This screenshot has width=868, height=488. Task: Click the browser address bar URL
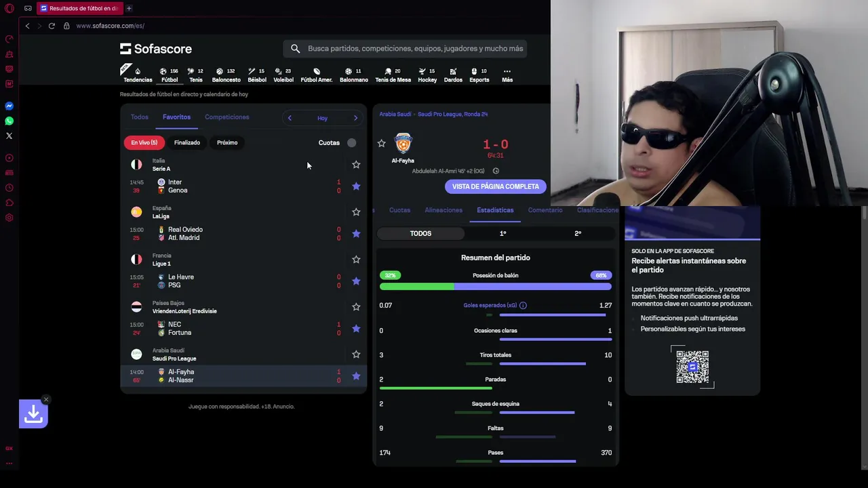(110, 26)
